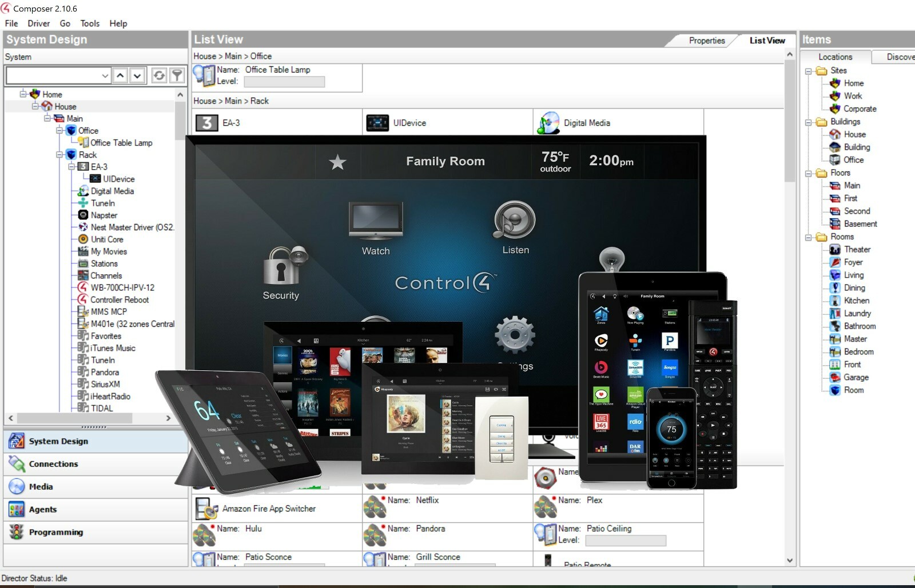Switch to the Properties tab

pyautogui.click(x=706, y=41)
